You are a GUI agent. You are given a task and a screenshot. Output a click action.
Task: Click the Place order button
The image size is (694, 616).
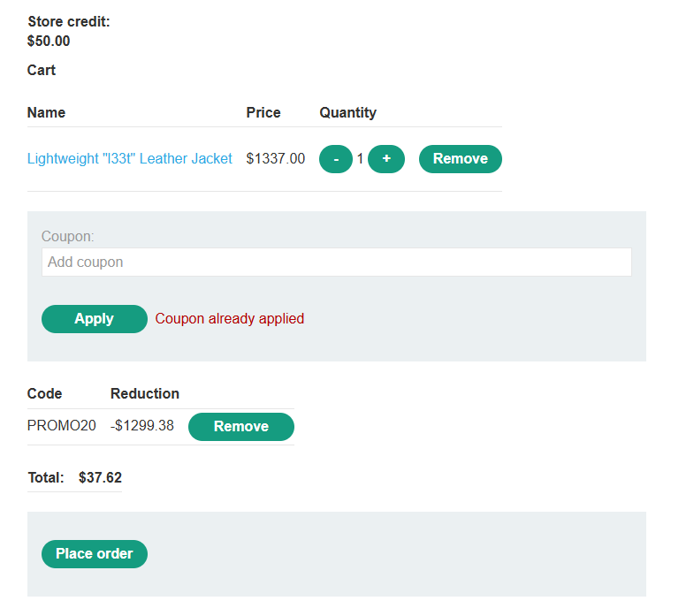(x=95, y=554)
